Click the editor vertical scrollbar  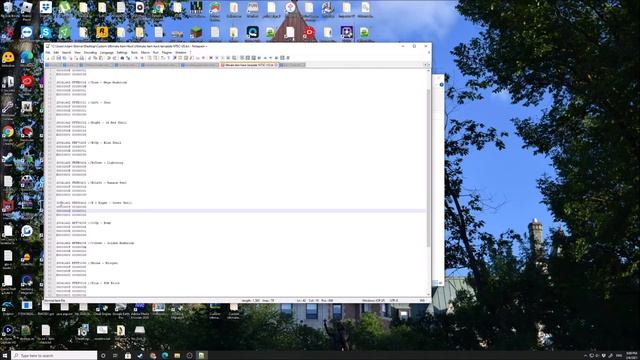[x=428, y=167]
